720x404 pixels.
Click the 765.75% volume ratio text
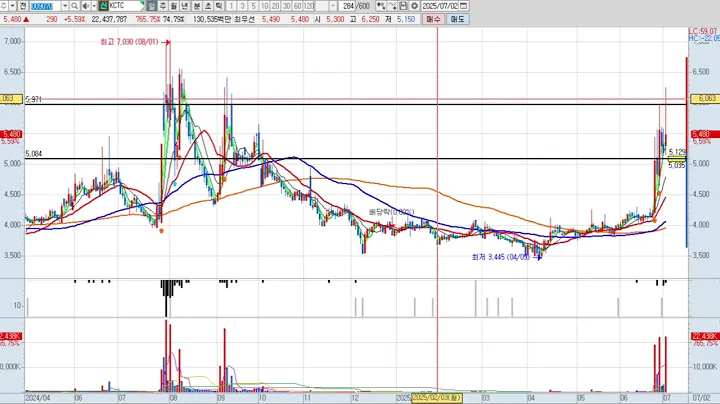point(148,19)
